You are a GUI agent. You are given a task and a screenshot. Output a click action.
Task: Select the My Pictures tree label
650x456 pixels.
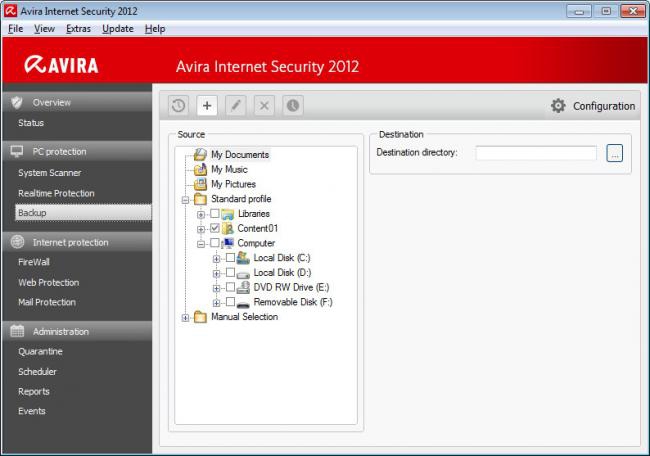tap(233, 184)
